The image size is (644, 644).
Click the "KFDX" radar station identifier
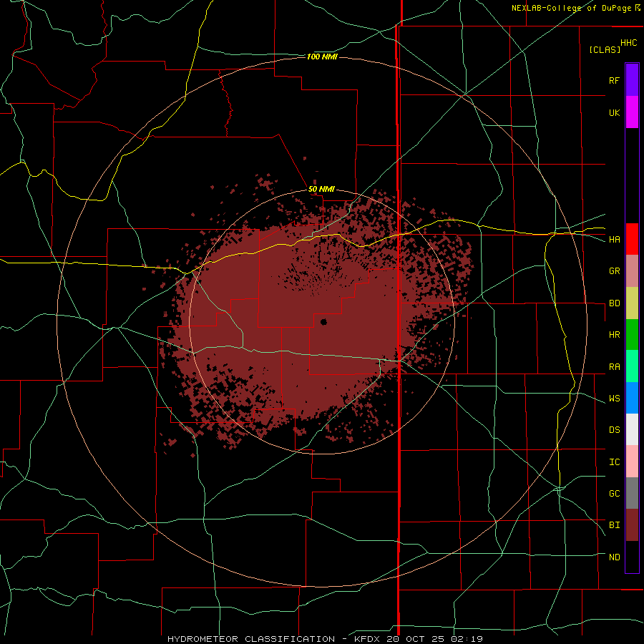pos(368,639)
